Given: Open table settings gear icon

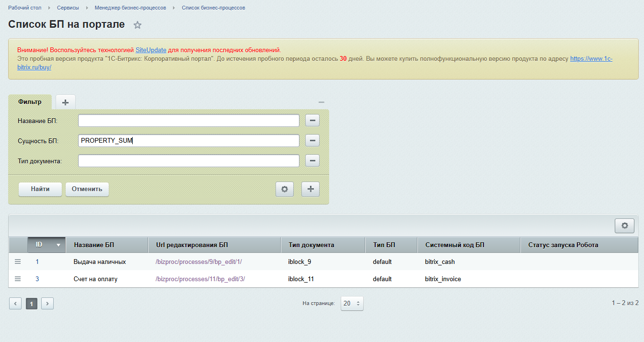Looking at the screenshot, I should pos(624,226).
